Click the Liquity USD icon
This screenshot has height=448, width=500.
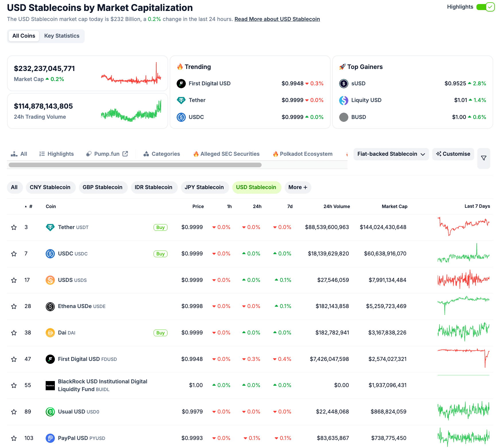344,100
